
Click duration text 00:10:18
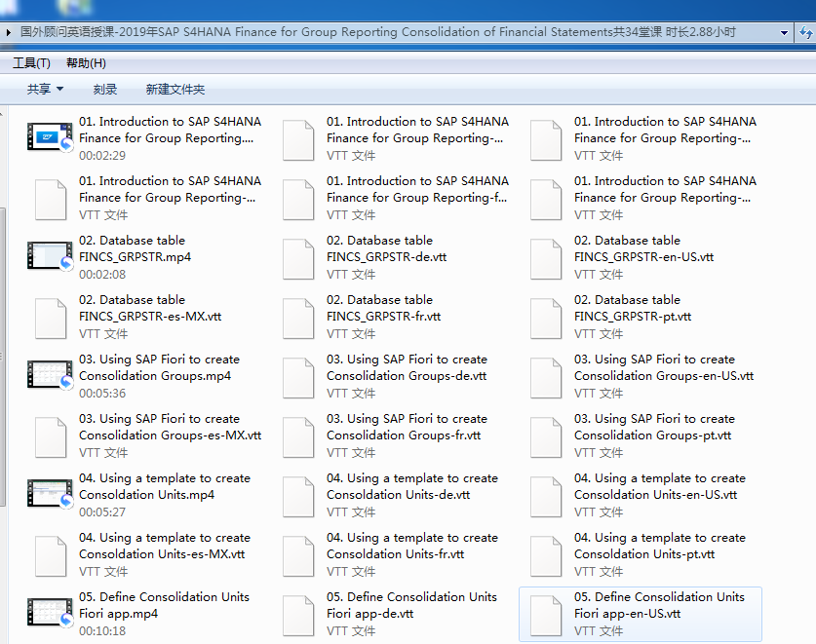point(102,631)
